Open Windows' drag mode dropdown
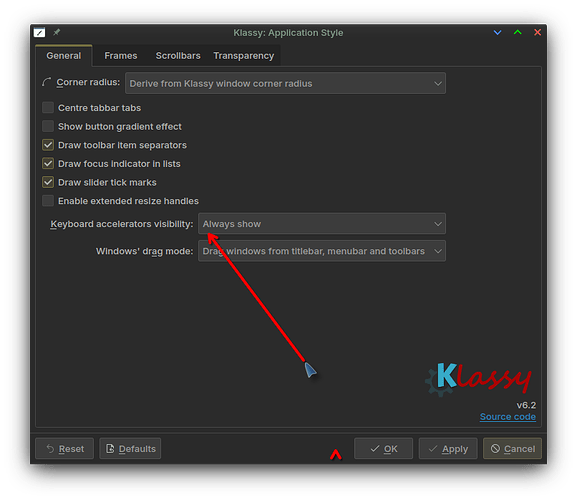Screen dimensions: 577x500 [322, 251]
